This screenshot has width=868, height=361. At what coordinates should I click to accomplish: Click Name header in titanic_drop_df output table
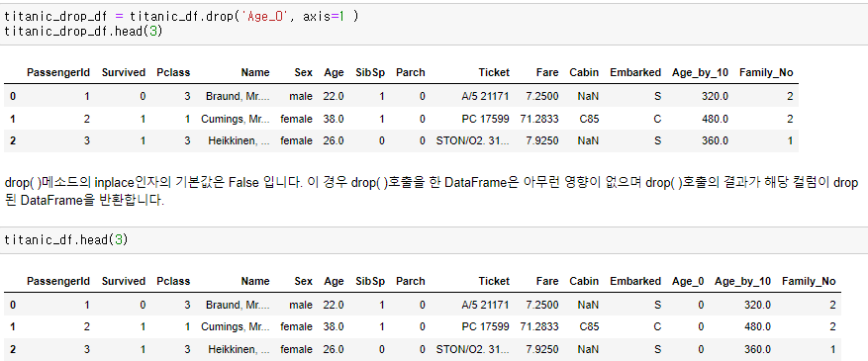coord(255,72)
